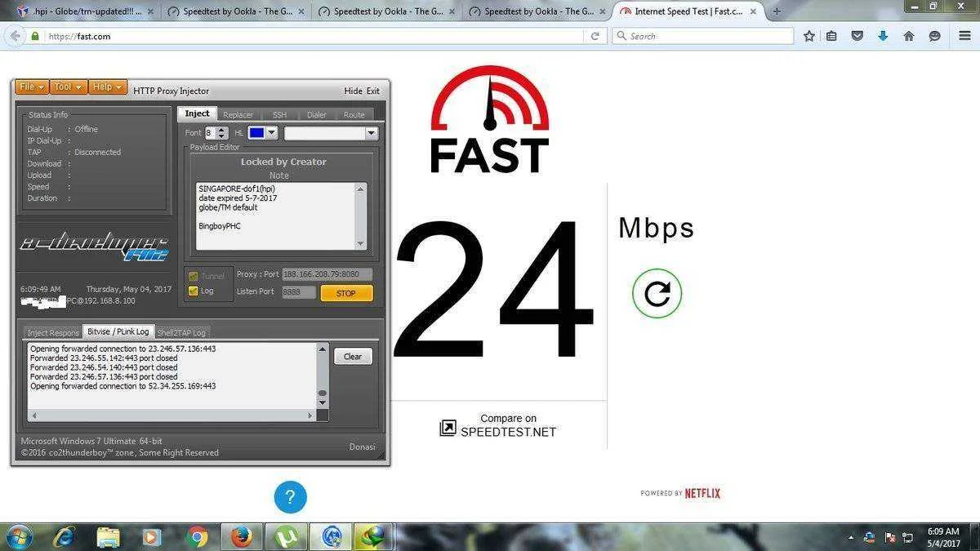Reload the page using address bar refresh icon
The width and height of the screenshot is (980, 551).
point(595,36)
